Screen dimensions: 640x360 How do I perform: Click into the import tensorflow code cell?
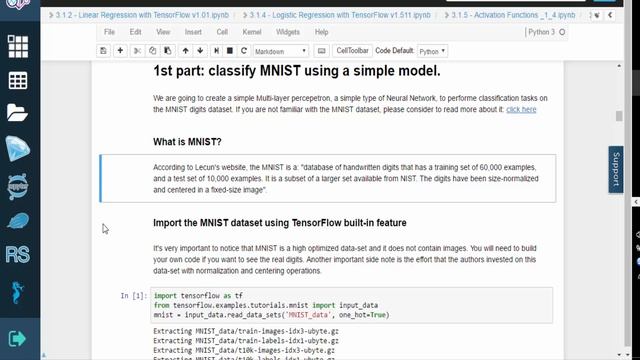[351, 305]
